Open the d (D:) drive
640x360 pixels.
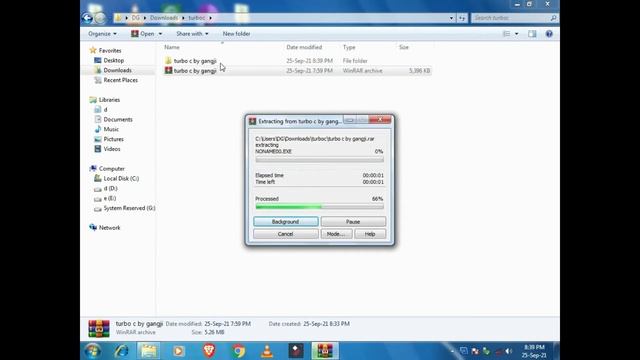tap(110, 188)
